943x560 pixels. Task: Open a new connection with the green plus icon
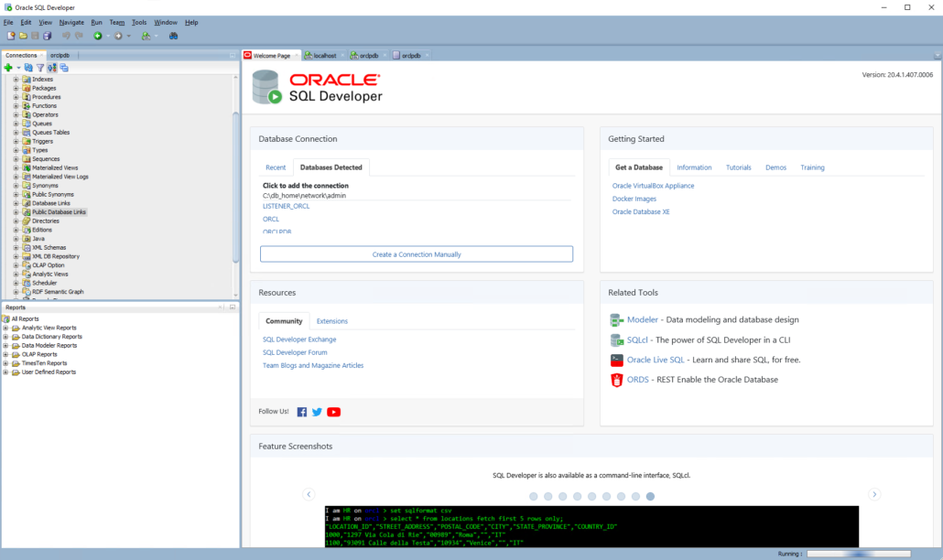9,68
